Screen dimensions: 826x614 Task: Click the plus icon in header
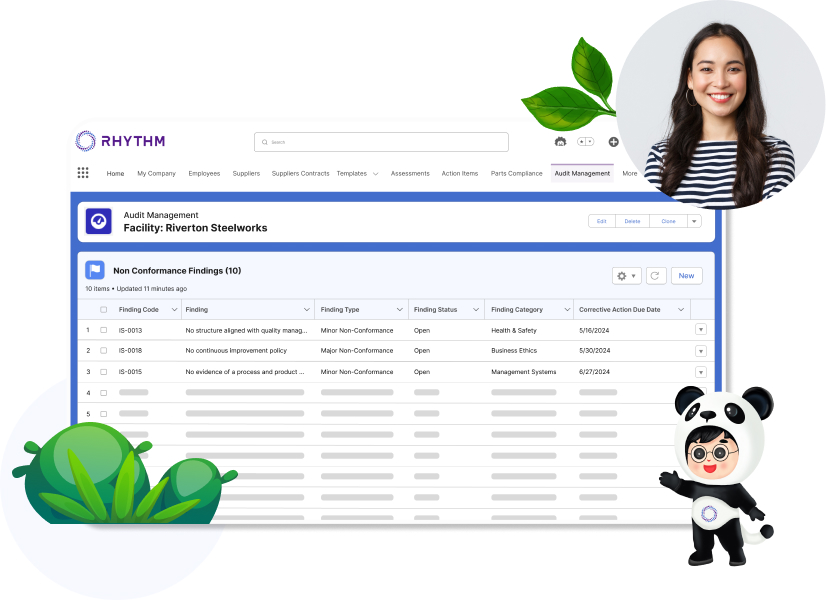point(613,142)
